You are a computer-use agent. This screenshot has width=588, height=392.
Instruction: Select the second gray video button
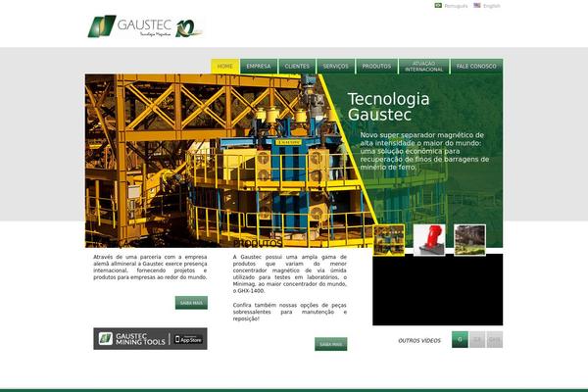477,339
